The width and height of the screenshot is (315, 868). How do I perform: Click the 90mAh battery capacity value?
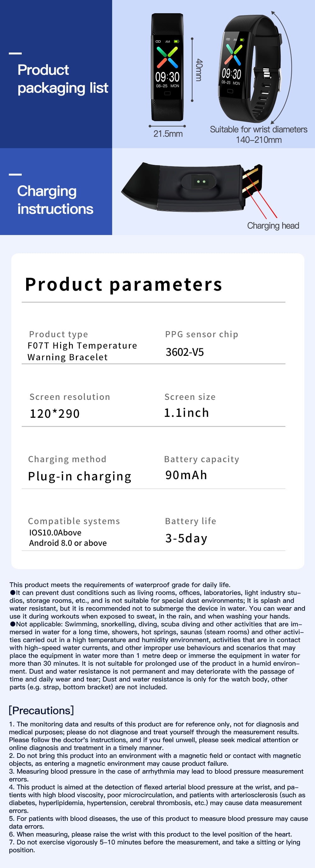coord(186,475)
